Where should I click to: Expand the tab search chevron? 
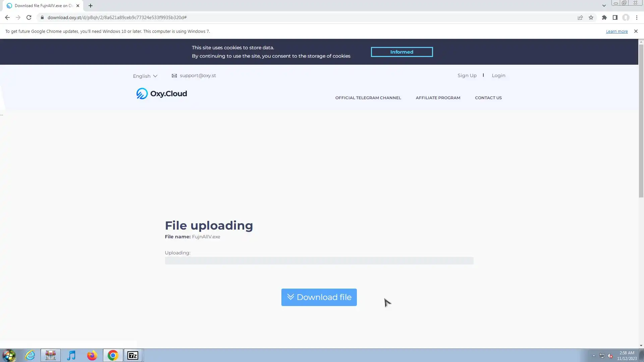click(604, 6)
